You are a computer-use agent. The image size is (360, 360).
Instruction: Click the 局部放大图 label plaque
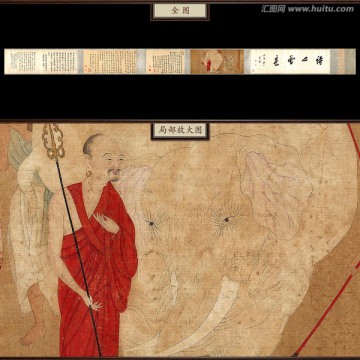[x=180, y=131]
